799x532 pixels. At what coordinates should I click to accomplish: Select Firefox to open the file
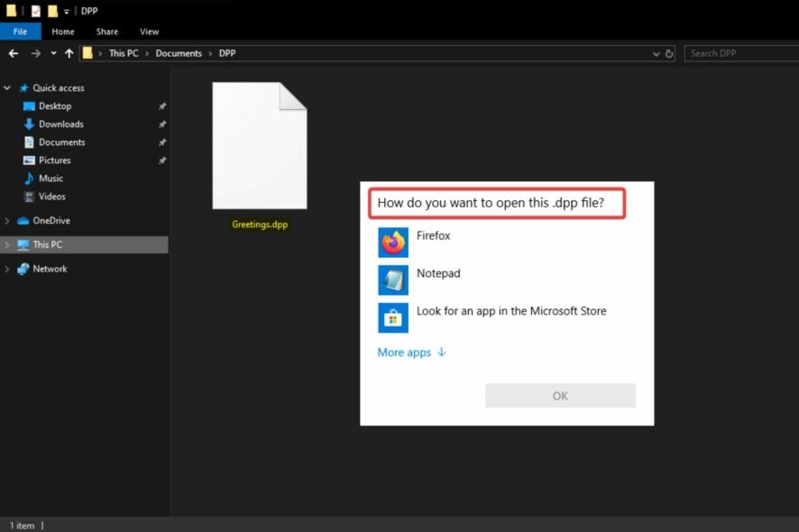434,235
